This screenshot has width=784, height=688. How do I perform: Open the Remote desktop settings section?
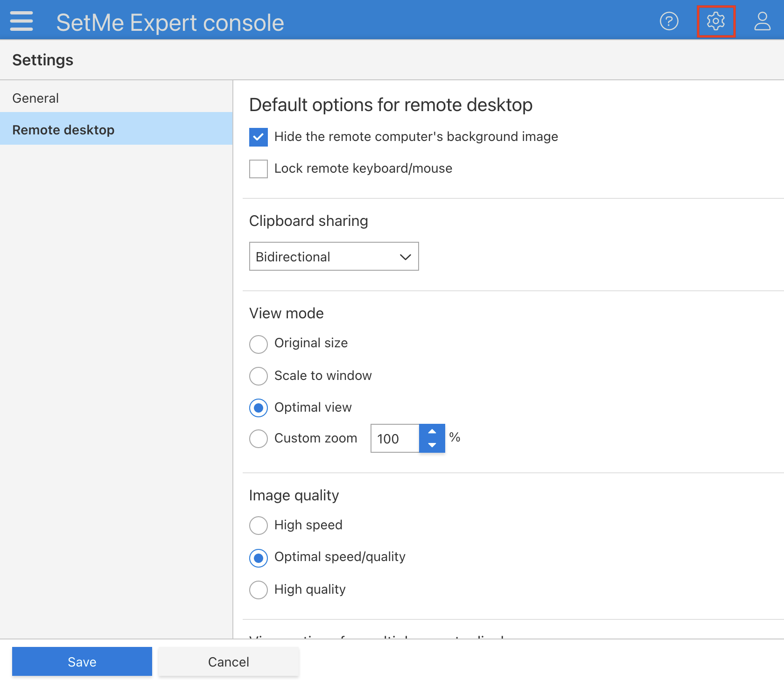tap(63, 129)
